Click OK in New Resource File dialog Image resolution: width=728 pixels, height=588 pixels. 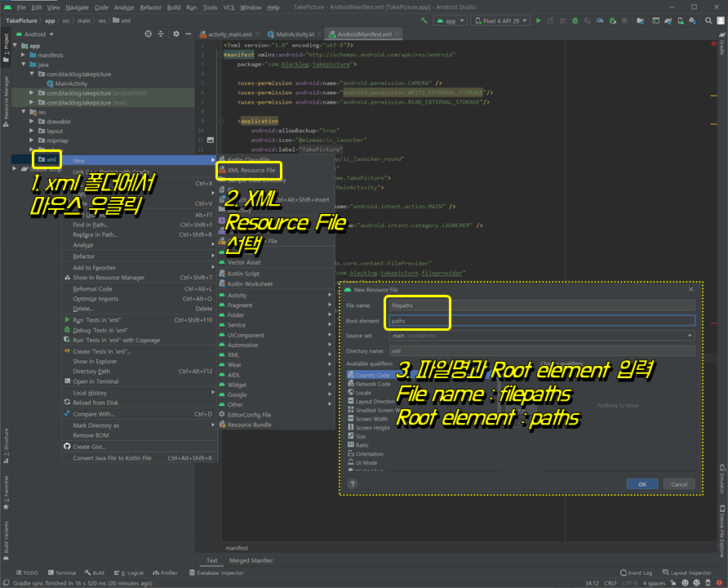coord(642,484)
